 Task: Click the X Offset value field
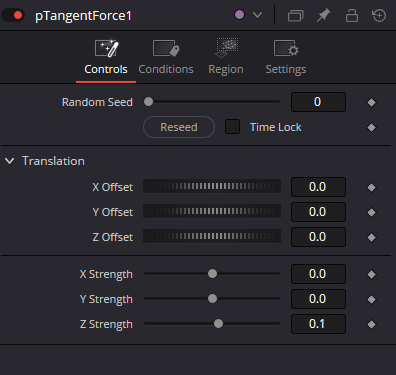click(318, 187)
